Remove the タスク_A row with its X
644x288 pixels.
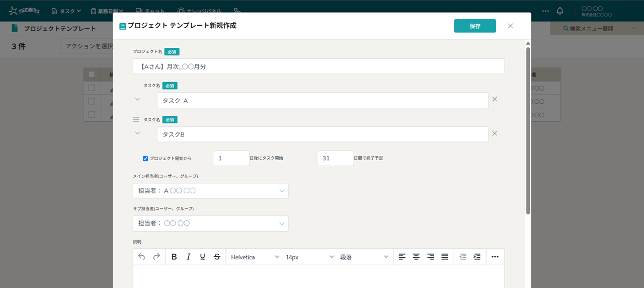[495, 99]
